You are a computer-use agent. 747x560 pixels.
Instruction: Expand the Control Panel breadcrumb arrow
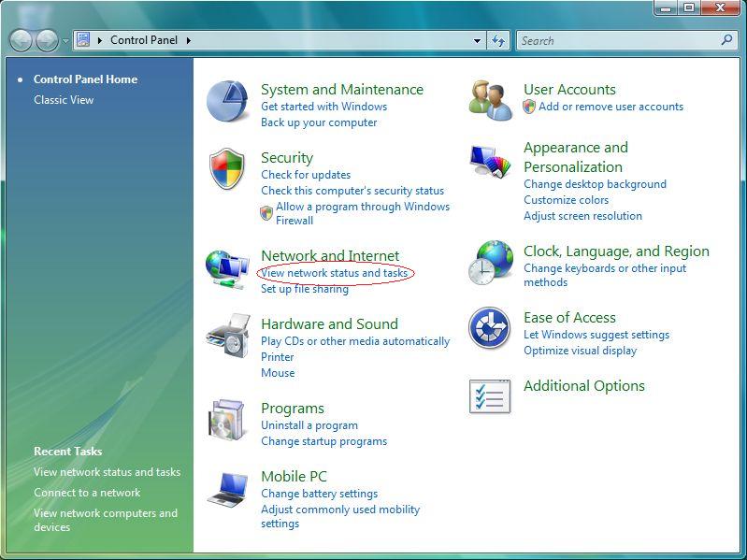189,41
